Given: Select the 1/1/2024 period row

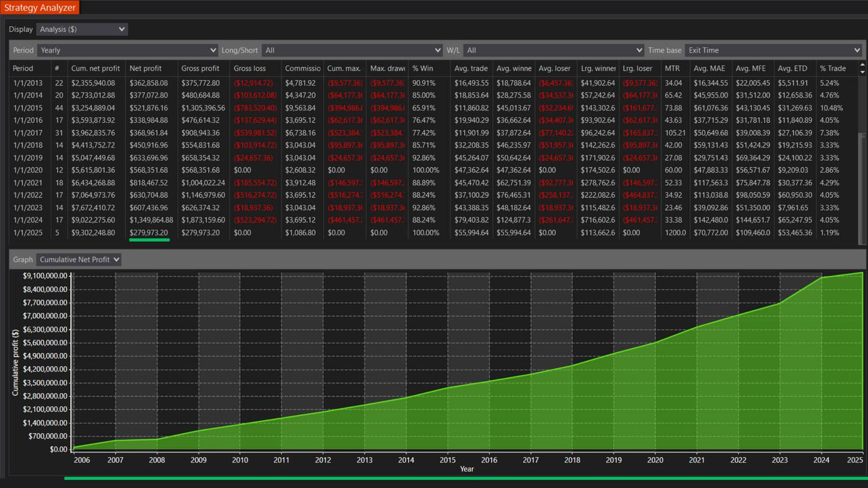Looking at the screenshot, I should (x=434, y=220).
